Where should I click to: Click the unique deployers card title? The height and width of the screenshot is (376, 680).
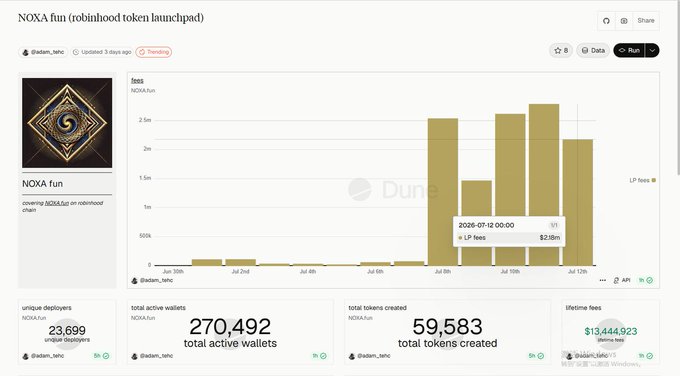pyautogui.click(x=47, y=307)
